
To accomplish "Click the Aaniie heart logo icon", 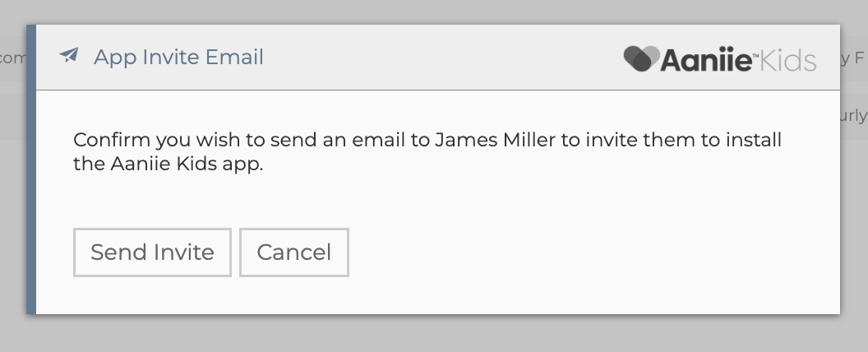I will (641, 58).
